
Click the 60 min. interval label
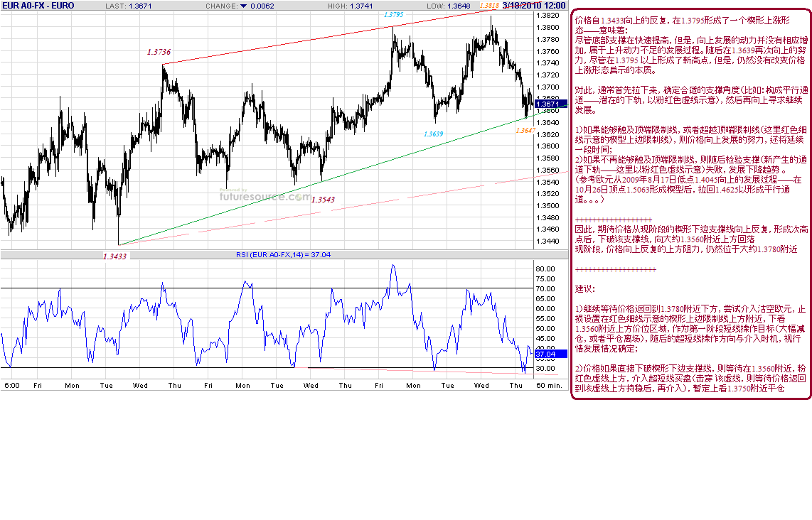550,386
